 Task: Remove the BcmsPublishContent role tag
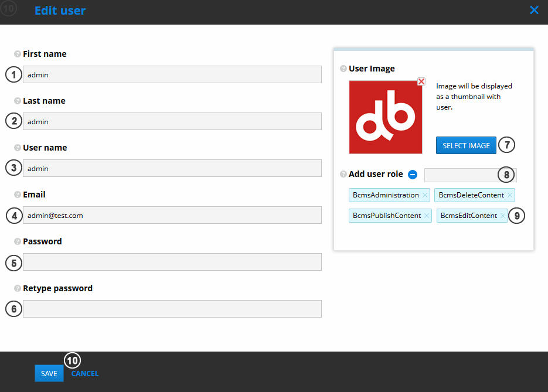tap(427, 216)
